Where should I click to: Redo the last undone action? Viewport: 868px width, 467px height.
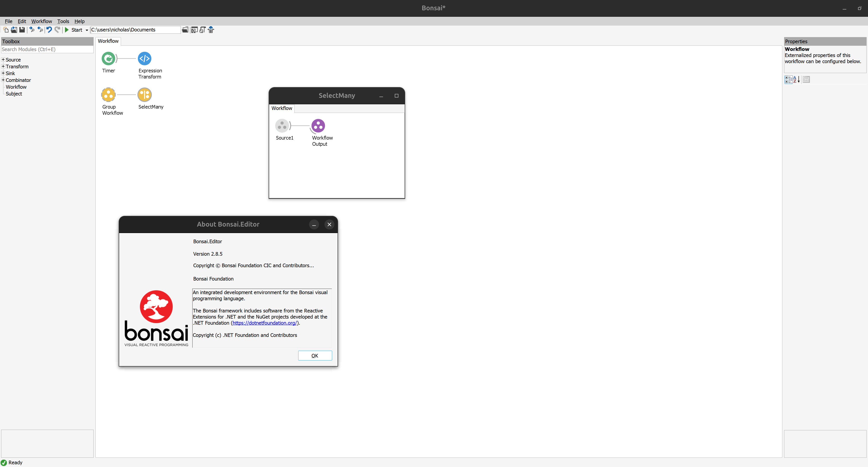(57, 30)
